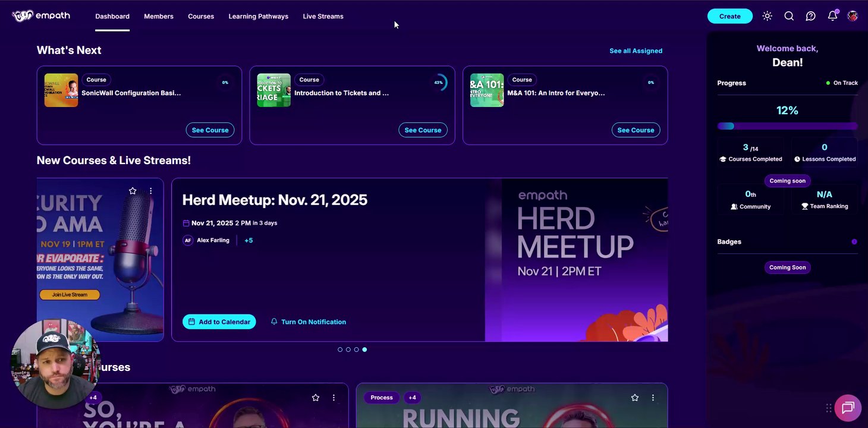
Task: Click the Create button
Action: tap(730, 16)
